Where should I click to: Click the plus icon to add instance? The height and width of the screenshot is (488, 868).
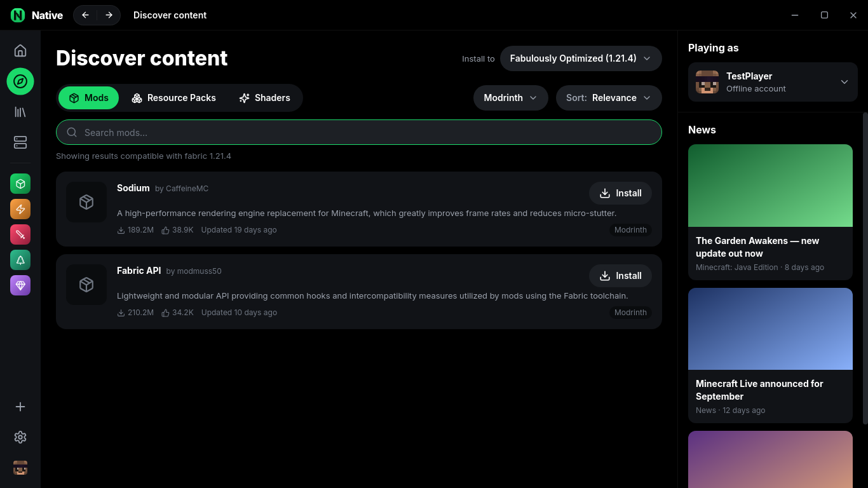(x=20, y=407)
